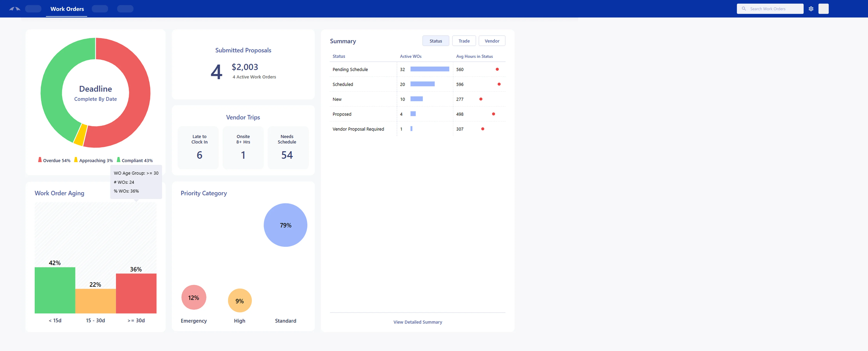
Task: Click the Active WOs column header
Action: coord(410,56)
